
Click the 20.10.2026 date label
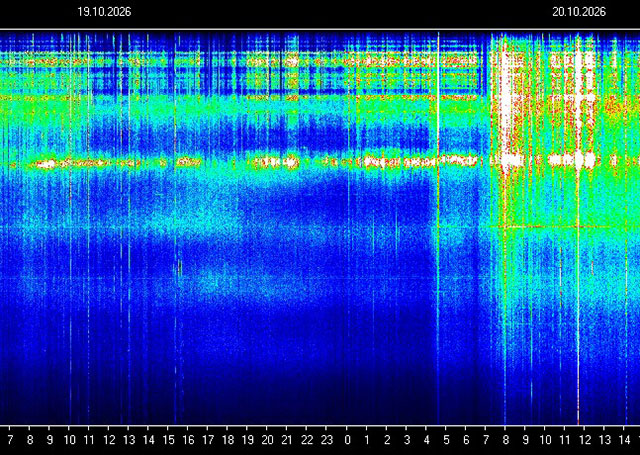point(579,12)
